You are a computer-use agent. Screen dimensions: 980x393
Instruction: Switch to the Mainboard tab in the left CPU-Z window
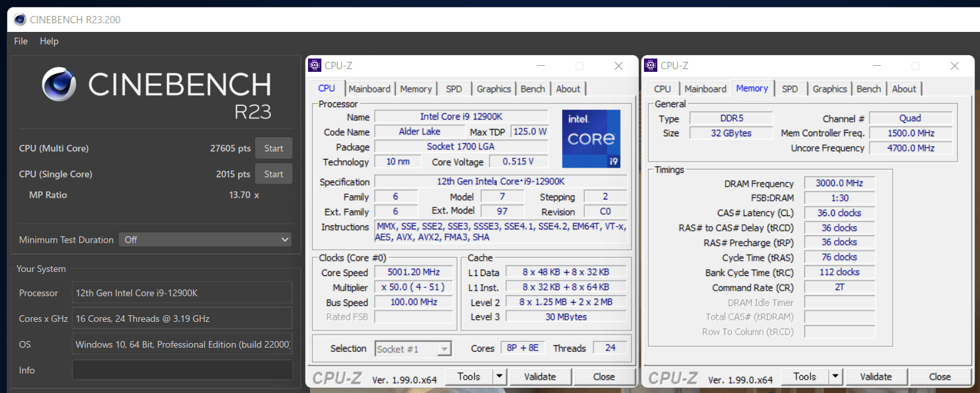[369, 89]
